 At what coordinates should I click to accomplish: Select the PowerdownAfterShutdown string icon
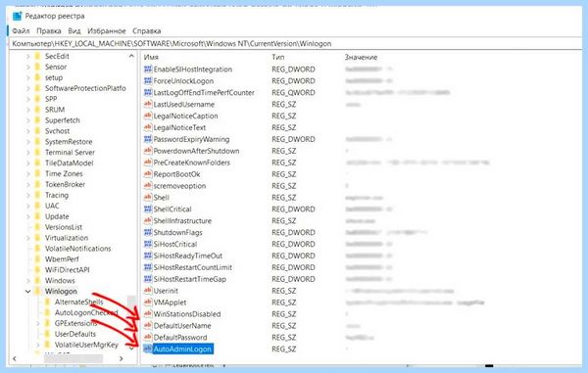148,151
